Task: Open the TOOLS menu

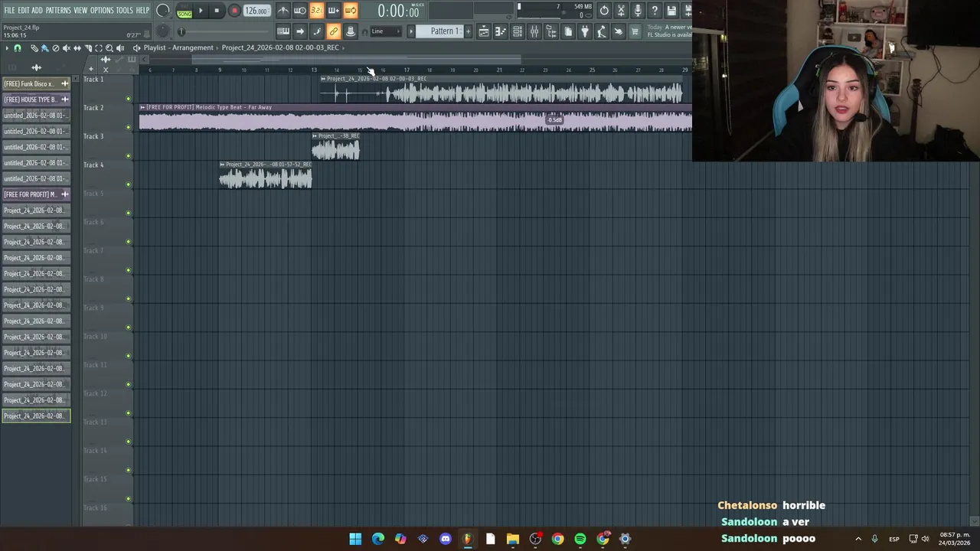Action: pos(124,10)
